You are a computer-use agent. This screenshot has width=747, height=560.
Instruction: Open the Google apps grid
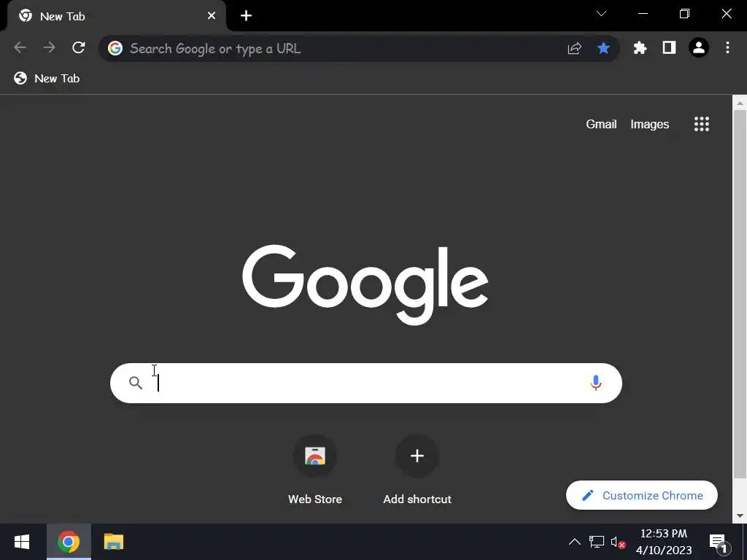tap(702, 124)
